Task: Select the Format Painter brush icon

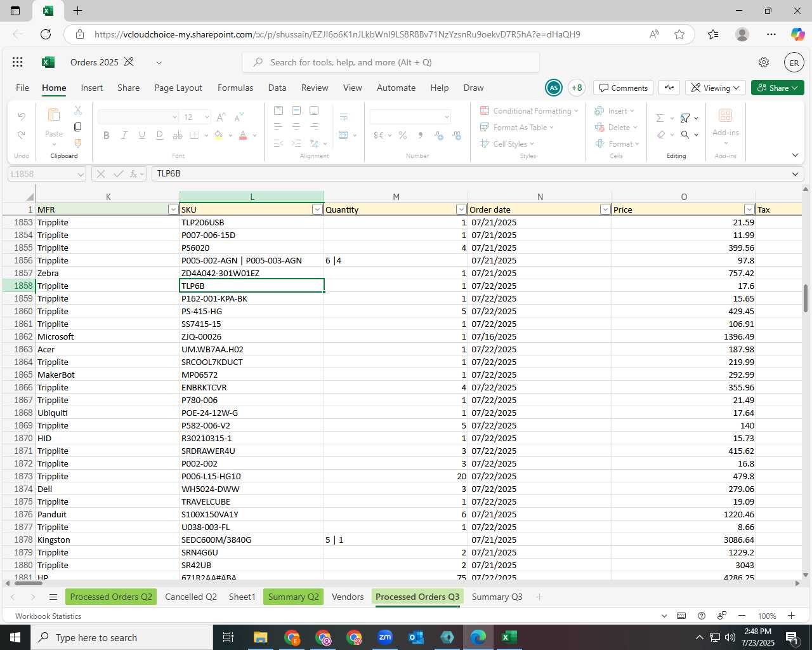Action: click(78, 143)
